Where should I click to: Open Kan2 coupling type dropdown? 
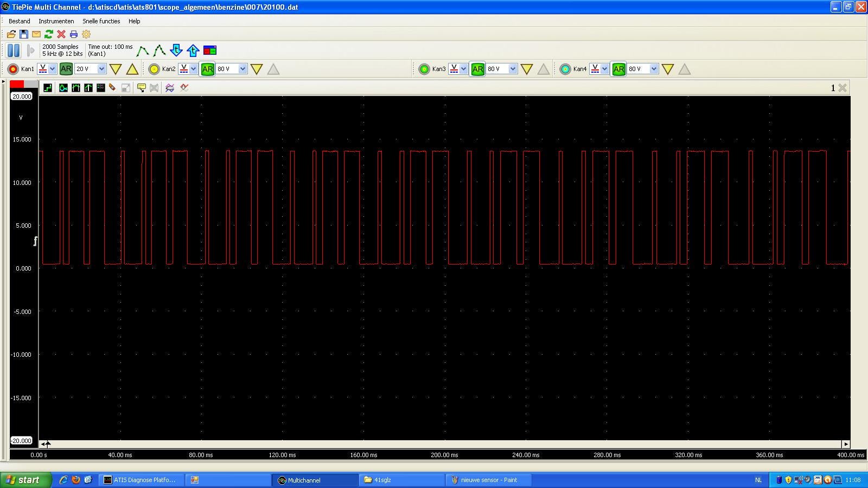coord(193,69)
